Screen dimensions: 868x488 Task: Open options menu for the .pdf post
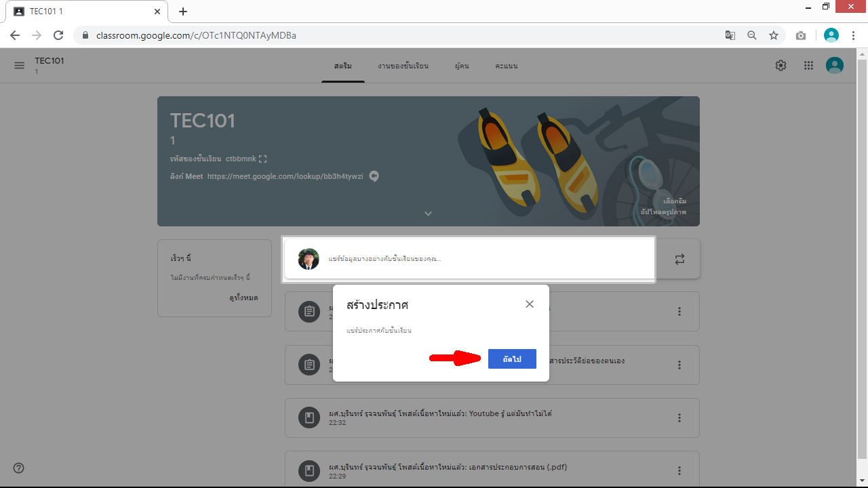pyautogui.click(x=679, y=471)
